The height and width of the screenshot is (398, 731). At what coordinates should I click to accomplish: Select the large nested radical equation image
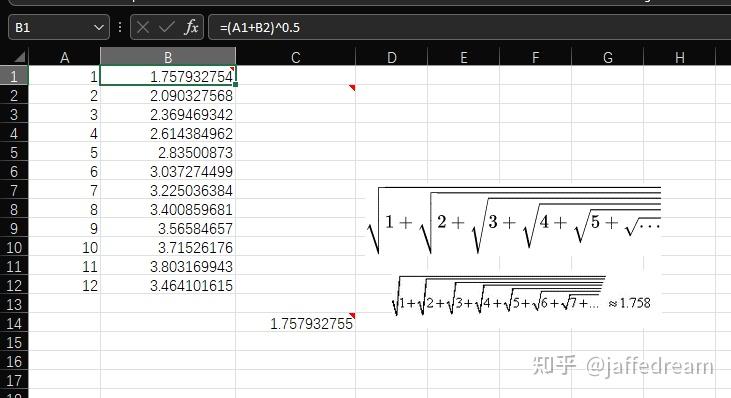(514, 220)
